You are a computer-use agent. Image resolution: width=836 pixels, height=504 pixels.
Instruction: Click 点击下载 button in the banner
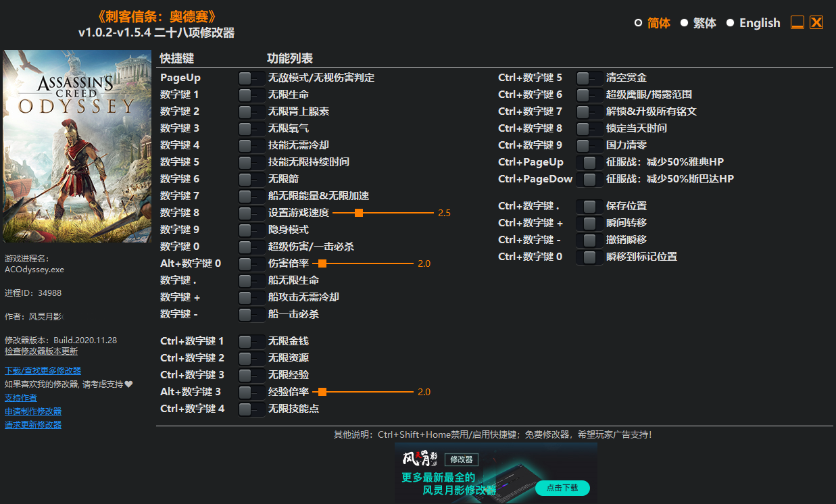[x=562, y=488]
